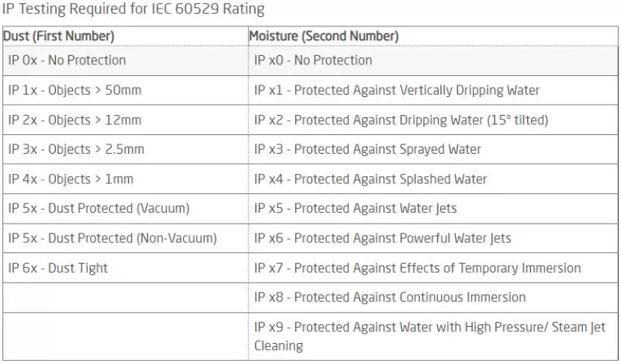This screenshot has width=621, height=364.
Task: Click the 'Dust Protected (Non-Vacuum)' cell
Action: [x=113, y=237]
